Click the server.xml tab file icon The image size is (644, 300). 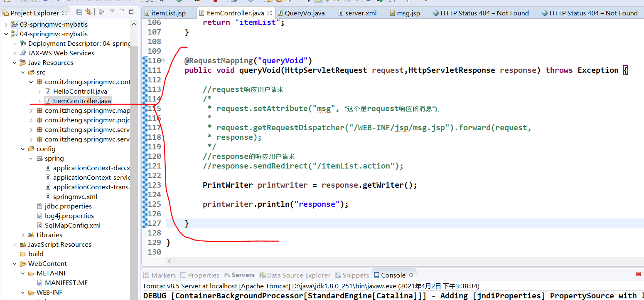341,13
